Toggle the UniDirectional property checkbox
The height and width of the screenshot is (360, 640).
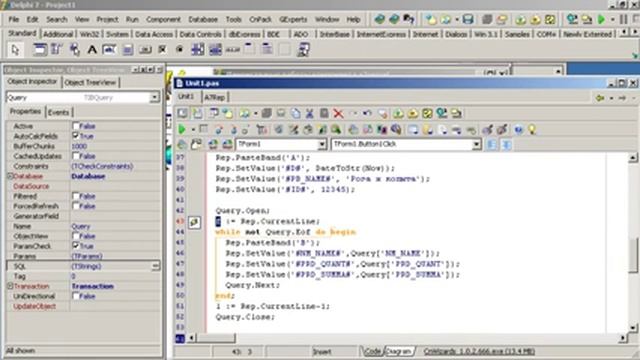click(x=76, y=296)
